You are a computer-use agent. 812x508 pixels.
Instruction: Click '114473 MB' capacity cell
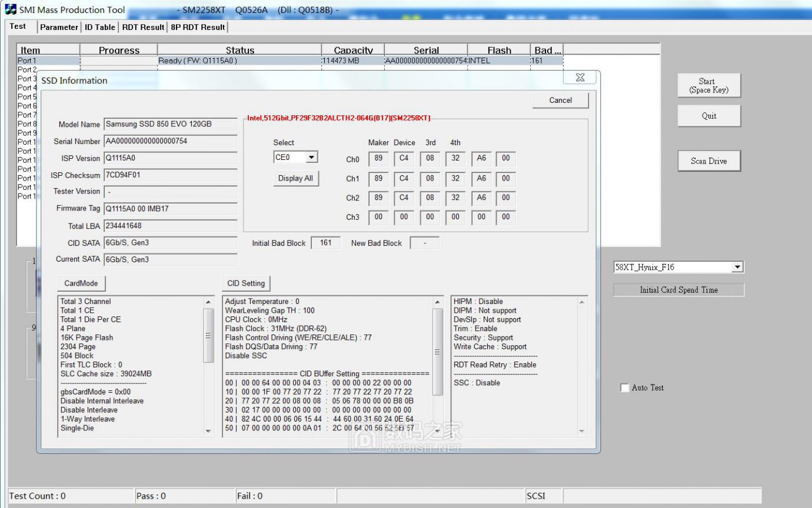[341, 61]
